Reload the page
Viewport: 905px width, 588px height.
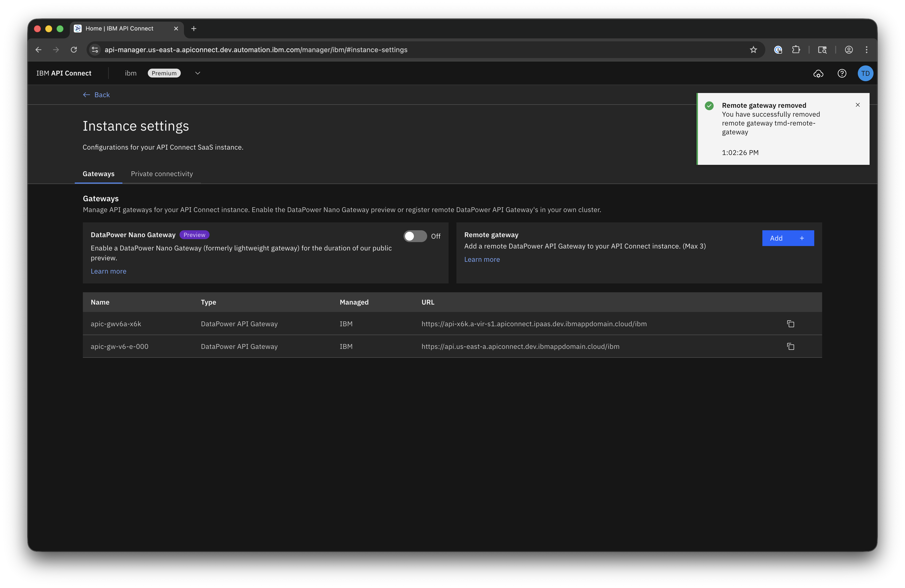74,50
